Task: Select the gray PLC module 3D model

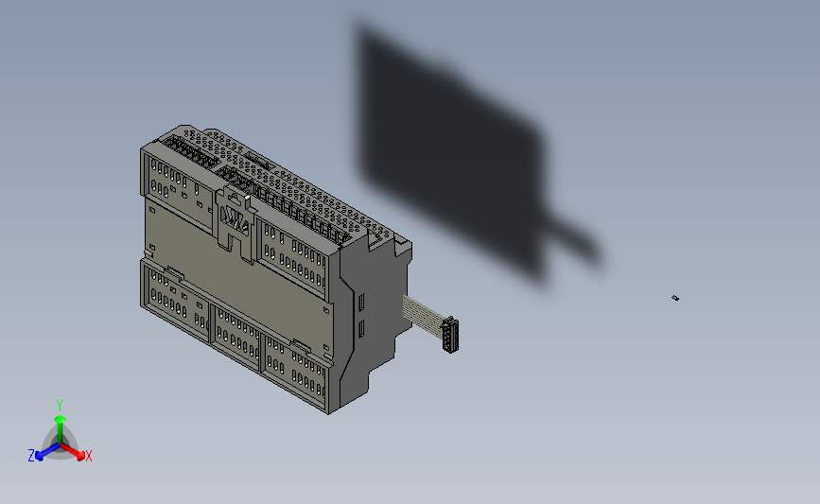Action: [275, 269]
